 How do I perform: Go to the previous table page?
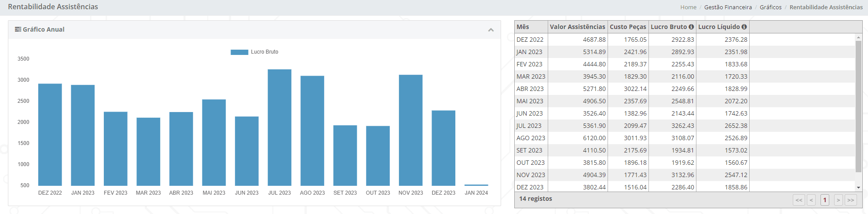coord(811,200)
